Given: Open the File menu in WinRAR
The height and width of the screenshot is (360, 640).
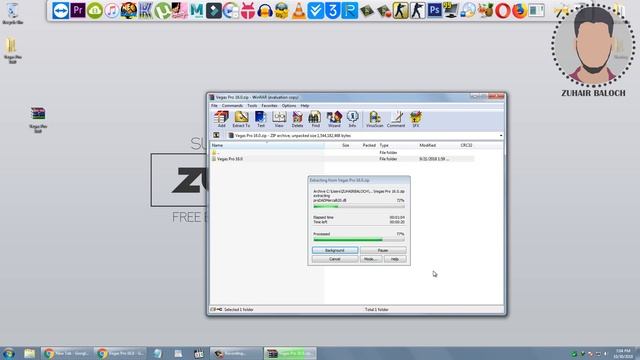Looking at the screenshot, I should click(x=214, y=106).
